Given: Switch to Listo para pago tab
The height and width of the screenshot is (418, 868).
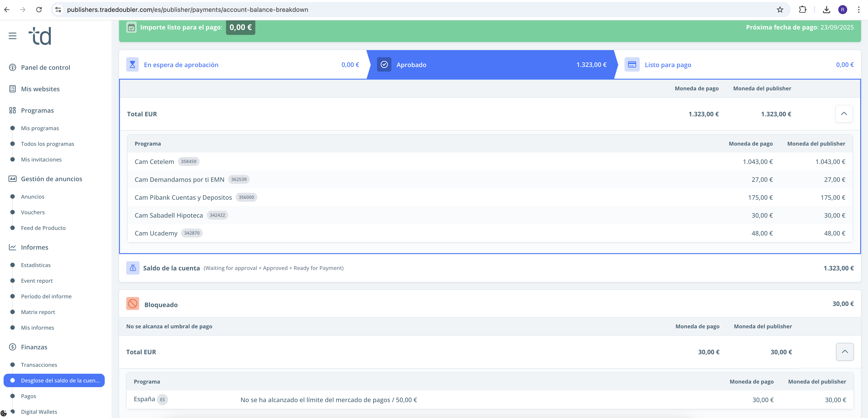Looking at the screenshot, I should click(668, 65).
